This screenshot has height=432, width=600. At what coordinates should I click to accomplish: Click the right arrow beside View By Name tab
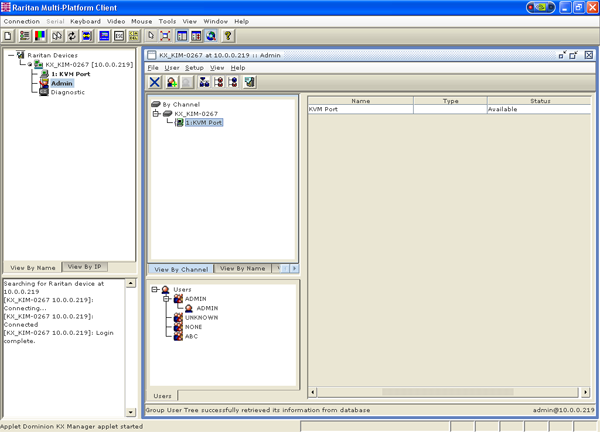294,269
